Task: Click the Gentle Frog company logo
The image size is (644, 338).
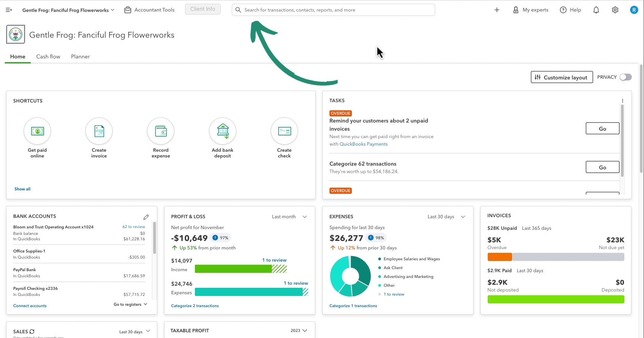Action: click(x=16, y=34)
